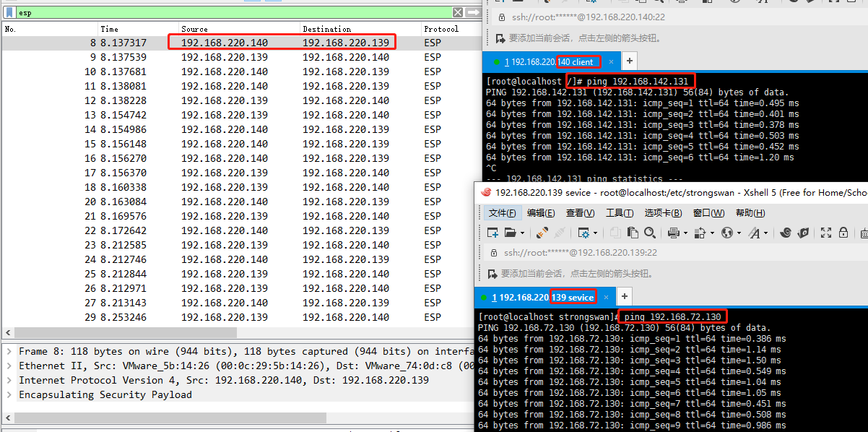
Task: Open the font selection icon
Action: tap(755, 233)
